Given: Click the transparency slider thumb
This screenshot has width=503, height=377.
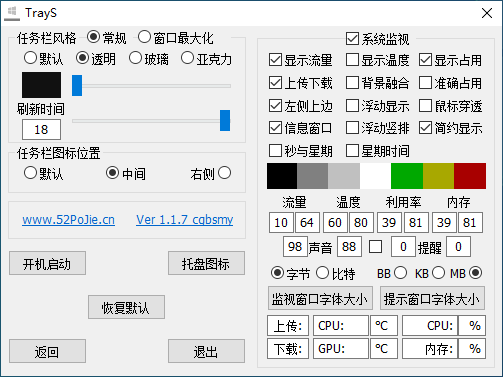Looking at the screenshot, I should 77,85.
